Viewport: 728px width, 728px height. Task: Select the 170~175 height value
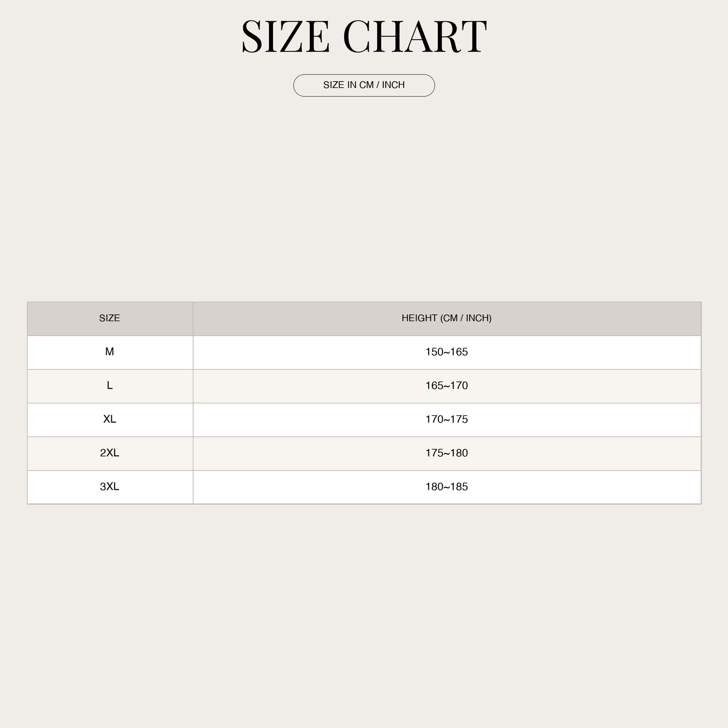click(447, 420)
